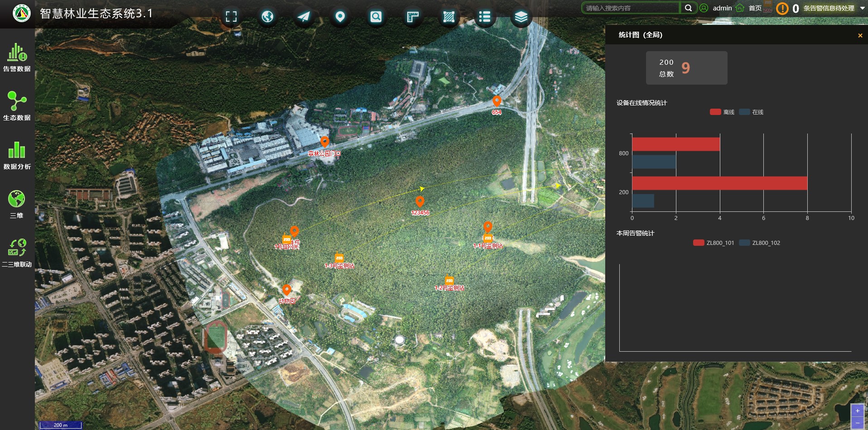
Task: Click the fullscreen toolbar icon
Action: [231, 17]
